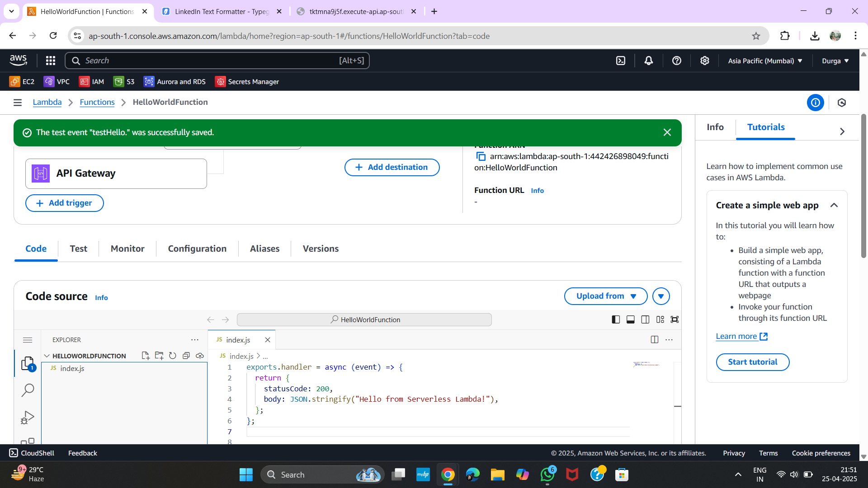Switch to the Info help panel tab
The height and width of the screenshot is (488, 868).
(715, 127)
